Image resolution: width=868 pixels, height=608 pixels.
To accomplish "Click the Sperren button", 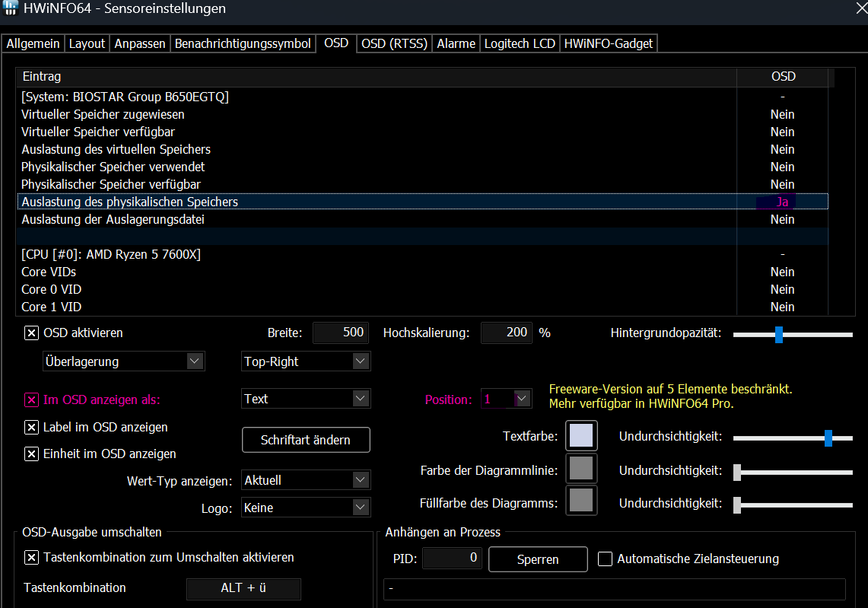I will tap(538, 559).
